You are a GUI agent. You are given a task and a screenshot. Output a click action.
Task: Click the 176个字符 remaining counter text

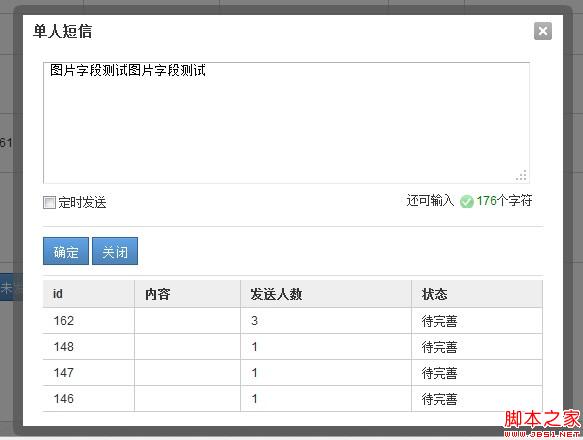click(504, 201)
